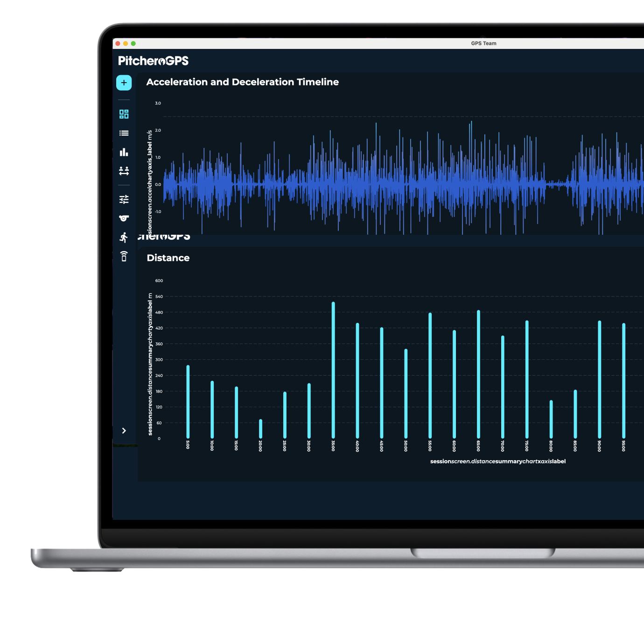Click the green fullscreen window button
This screenshot has width=644, height=644.
point(133,43)
